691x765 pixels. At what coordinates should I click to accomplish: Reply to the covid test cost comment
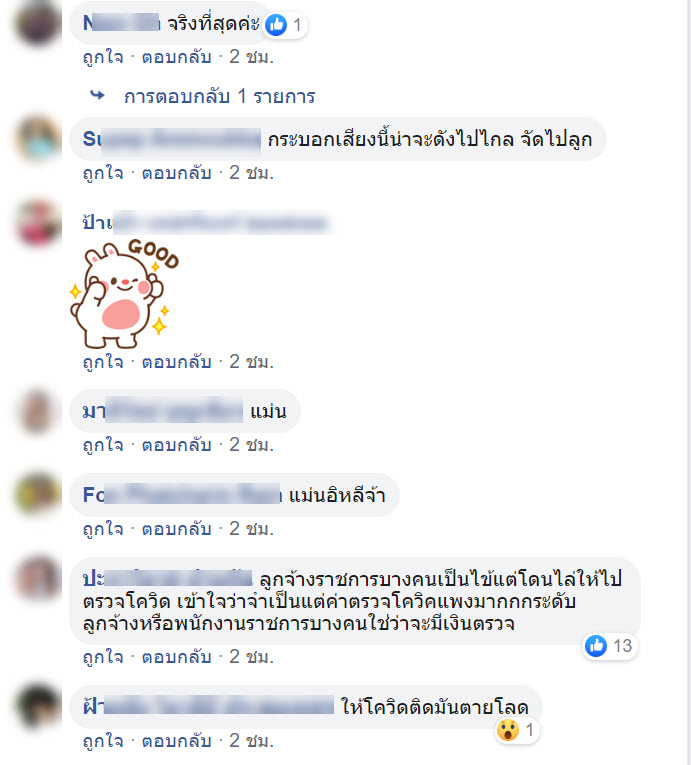tap(177, 657)
